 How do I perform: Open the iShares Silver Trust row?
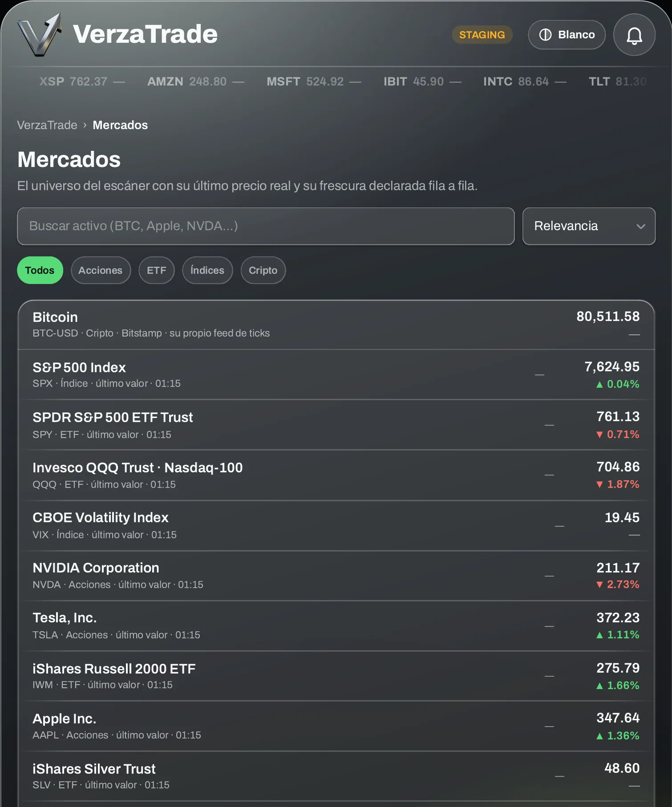(336, 776)
